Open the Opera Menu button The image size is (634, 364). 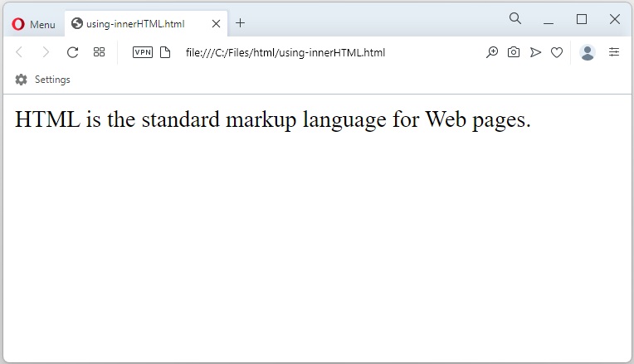(34, 24)
